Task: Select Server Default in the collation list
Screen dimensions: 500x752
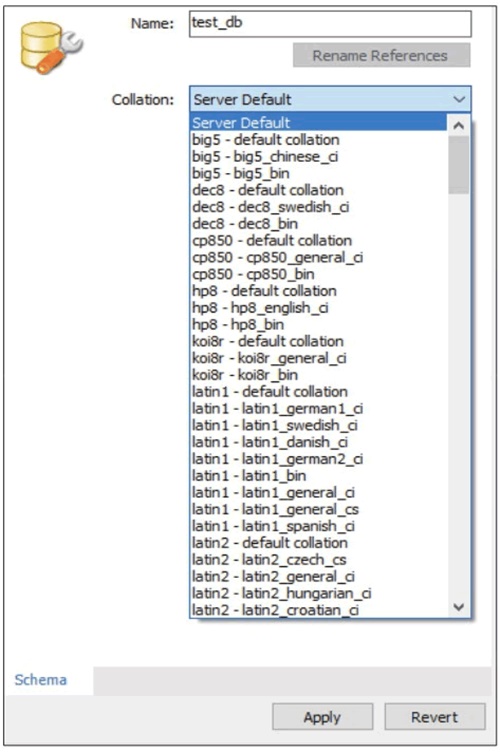Action: tap(318, 123)
